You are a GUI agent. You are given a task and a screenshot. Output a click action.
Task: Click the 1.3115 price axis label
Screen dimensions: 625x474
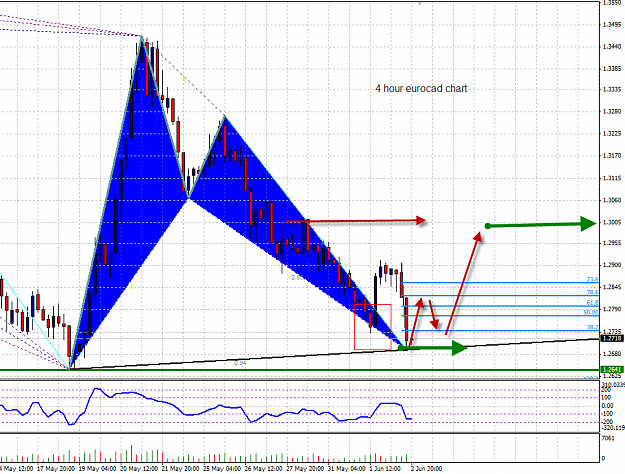(612, 178)
